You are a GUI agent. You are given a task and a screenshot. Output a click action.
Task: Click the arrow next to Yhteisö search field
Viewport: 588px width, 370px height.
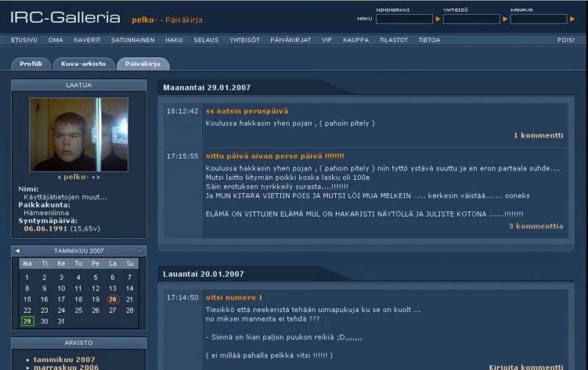[x=505, y=19]
